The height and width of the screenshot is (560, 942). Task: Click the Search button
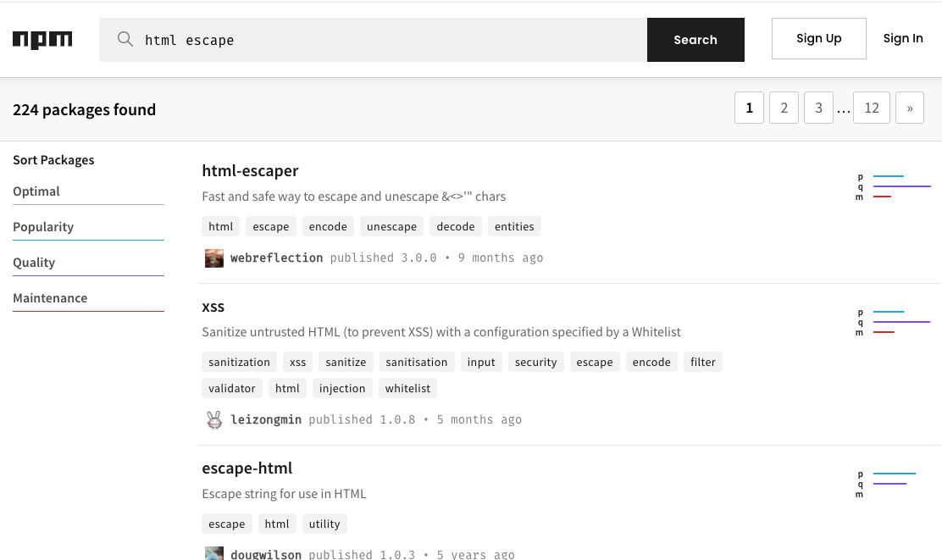point(695,39)
